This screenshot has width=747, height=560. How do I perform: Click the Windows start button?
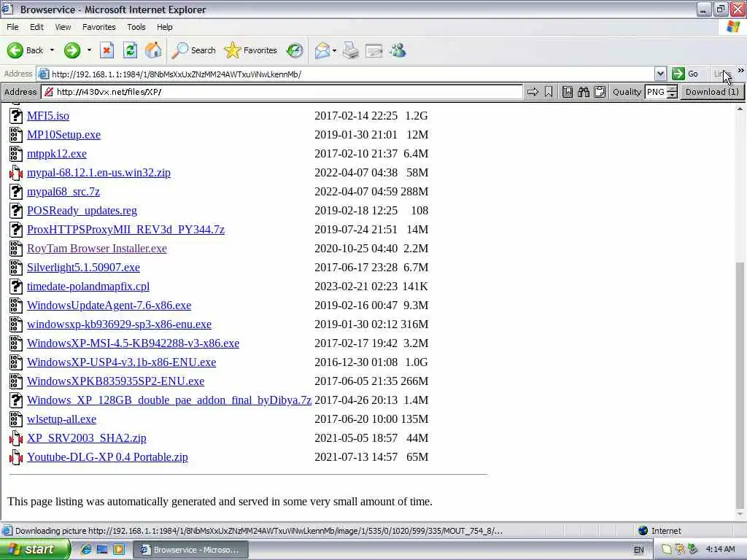click(x=35, y=550)
